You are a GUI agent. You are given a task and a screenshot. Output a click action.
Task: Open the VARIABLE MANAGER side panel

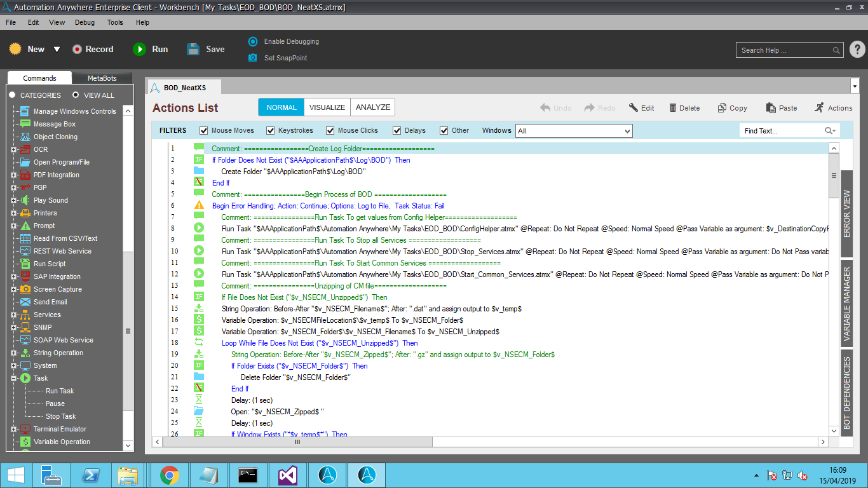coord(846,303)
